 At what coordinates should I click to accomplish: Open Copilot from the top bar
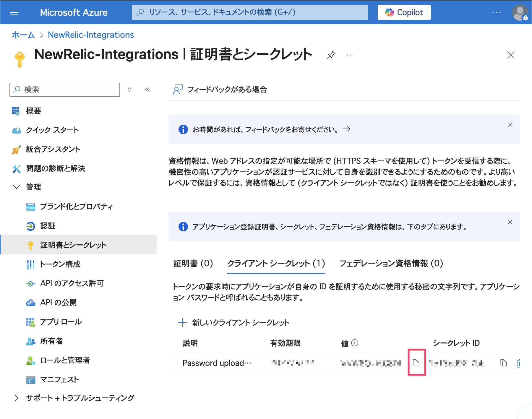pyautogui.click(x=404, y=12)
